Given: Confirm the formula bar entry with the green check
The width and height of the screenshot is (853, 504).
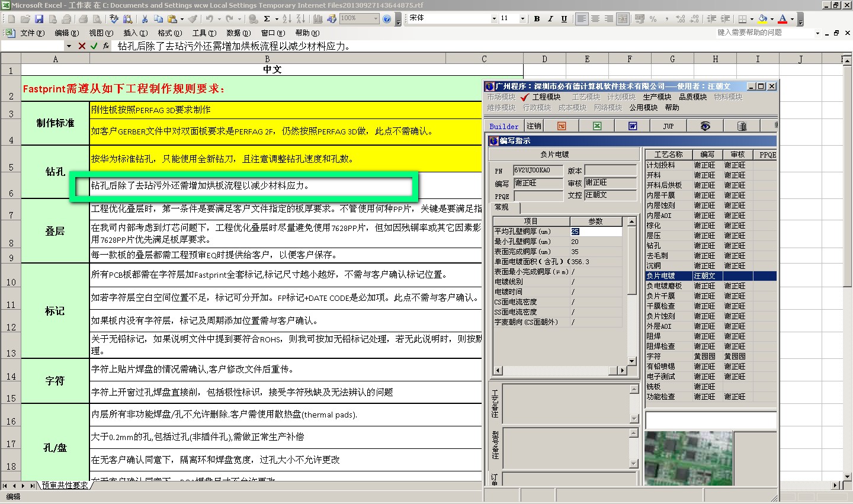Looking at the screenshot, I should 94,46.
